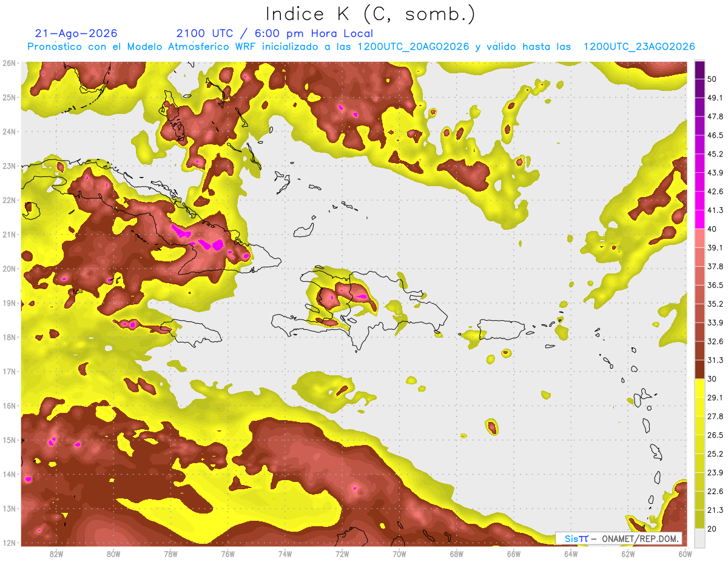This screenshot has width=728, height=562.
Task: Click the "50" value on the color scale
Action: [x=713, y=79]
